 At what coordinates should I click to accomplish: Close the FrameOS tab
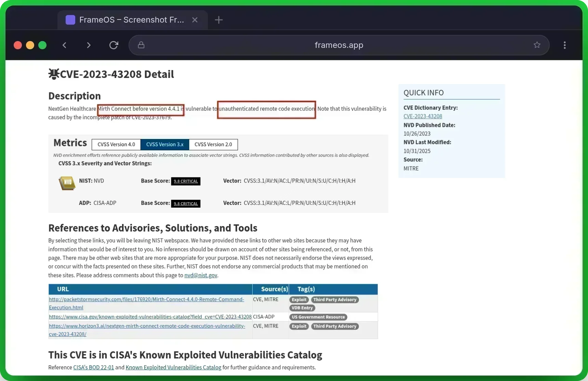(x=195, y=20)
